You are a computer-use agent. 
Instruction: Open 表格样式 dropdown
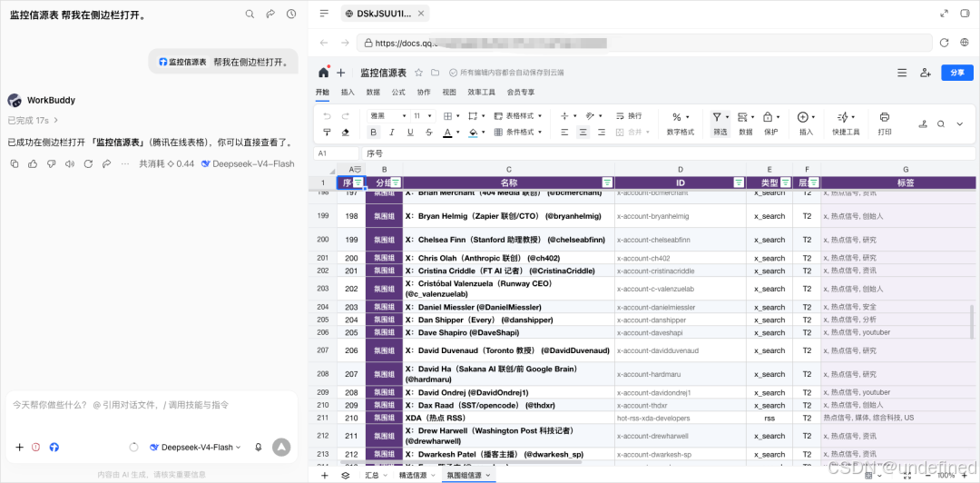click(x=518, y=116)
